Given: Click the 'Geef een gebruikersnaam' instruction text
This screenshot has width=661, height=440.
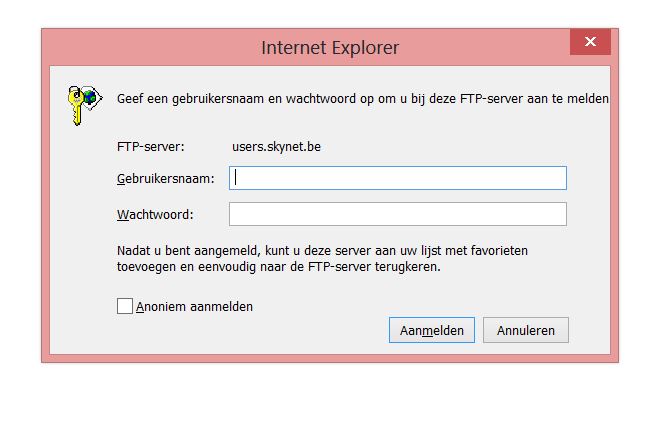Looking at the screenshot, I should tap(362, 99).
